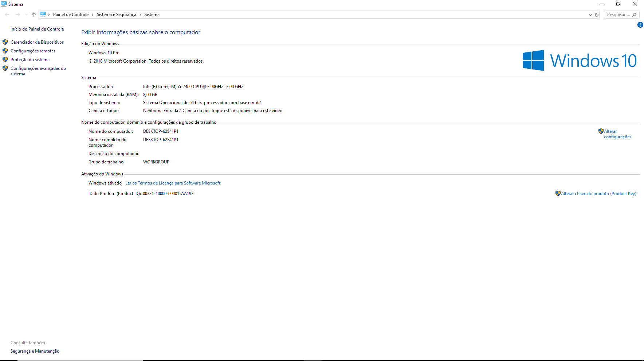Restore down the Sistema window
The image size is (644, 361).
tap(618, 4)
